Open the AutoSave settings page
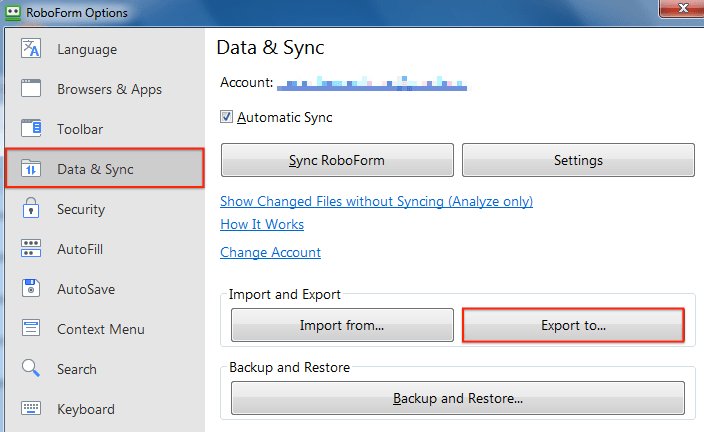The width and height of the screenshot is (704, 432). tap(105, 288)
